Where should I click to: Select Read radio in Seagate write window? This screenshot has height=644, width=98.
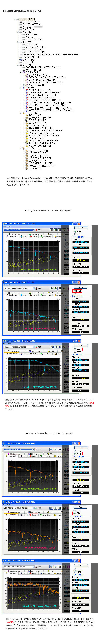click(x=75, y=451)
